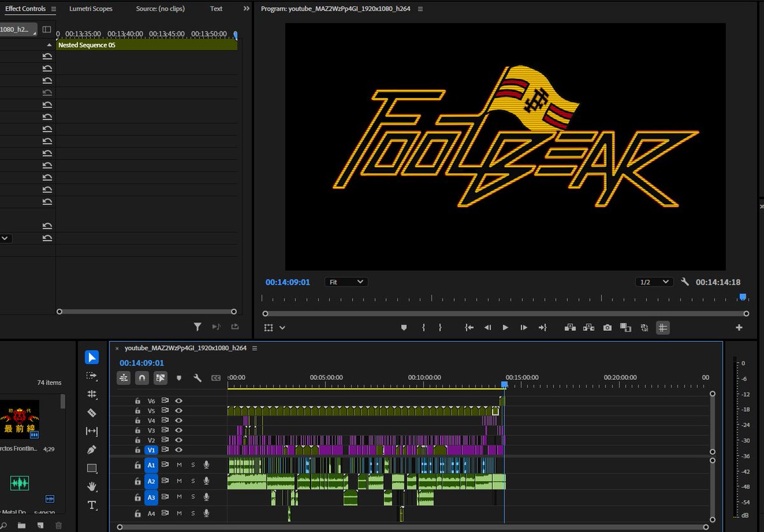Select the Rectangle tool

pos(92,468)
